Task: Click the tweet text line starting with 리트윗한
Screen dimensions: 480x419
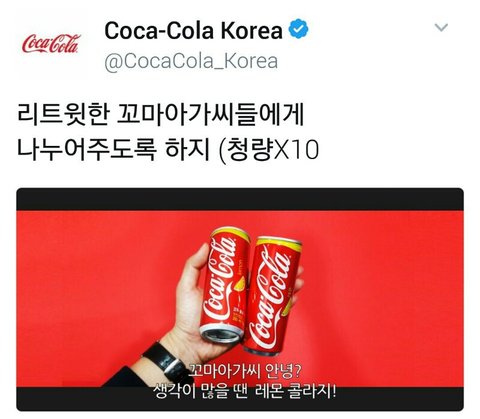Action: (160, 115)
